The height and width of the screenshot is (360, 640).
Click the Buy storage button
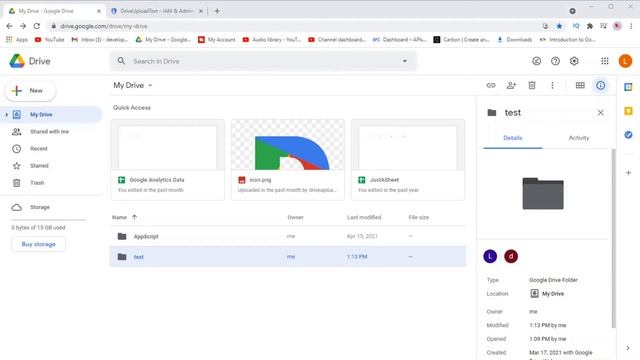pyautogui.click(x=38, y=244)
